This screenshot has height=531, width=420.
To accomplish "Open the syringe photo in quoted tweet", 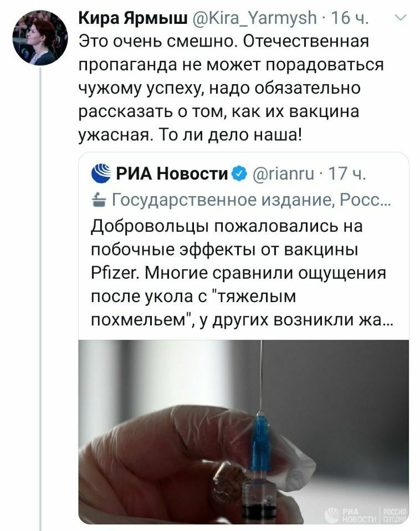I will click(243, 432).
